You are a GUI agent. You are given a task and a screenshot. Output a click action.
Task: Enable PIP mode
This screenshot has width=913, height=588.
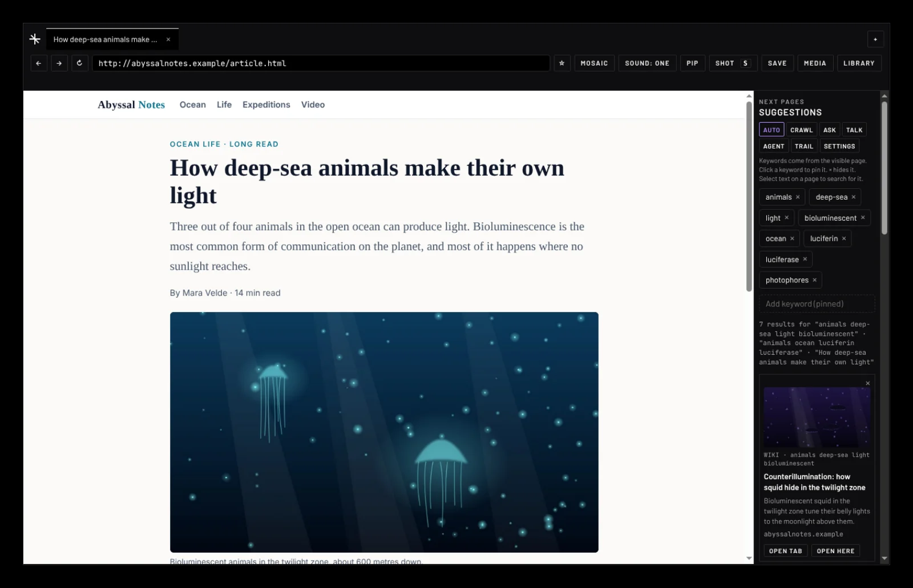pos(692,63)
